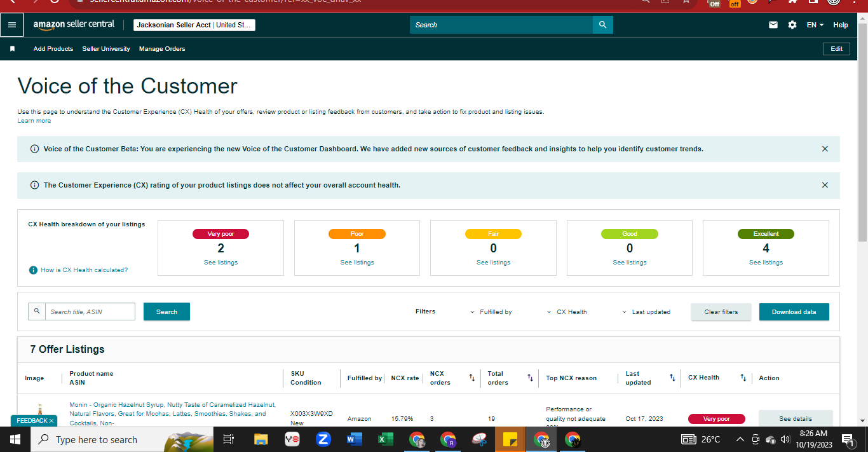868x452 pixels.
Task: Open Seller University in the favorites bar
Action: 106,49
